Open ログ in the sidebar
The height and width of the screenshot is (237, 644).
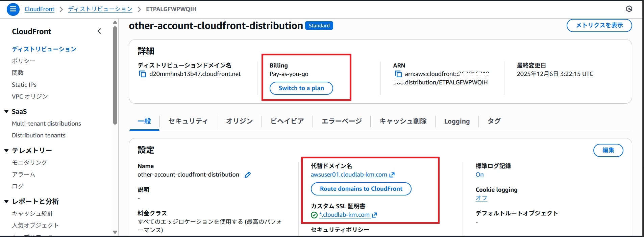[18, 186]
